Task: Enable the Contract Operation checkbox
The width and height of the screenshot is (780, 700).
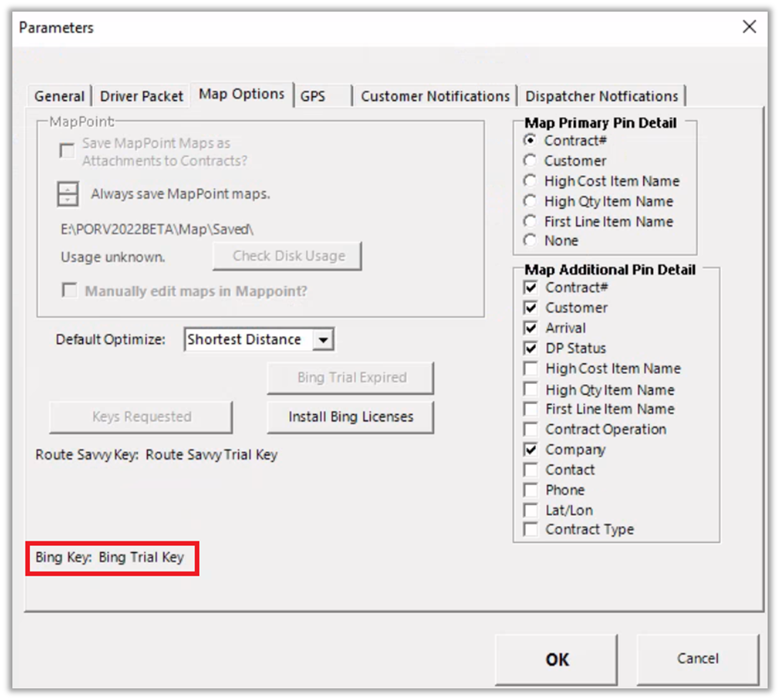Action: click(x=531, y=430)
